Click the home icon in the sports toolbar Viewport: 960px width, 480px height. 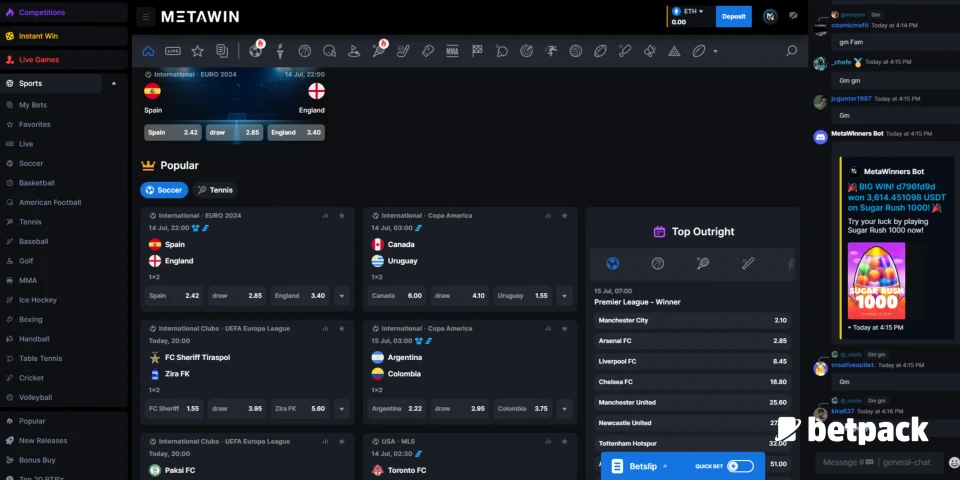click(x=149, y=51)
